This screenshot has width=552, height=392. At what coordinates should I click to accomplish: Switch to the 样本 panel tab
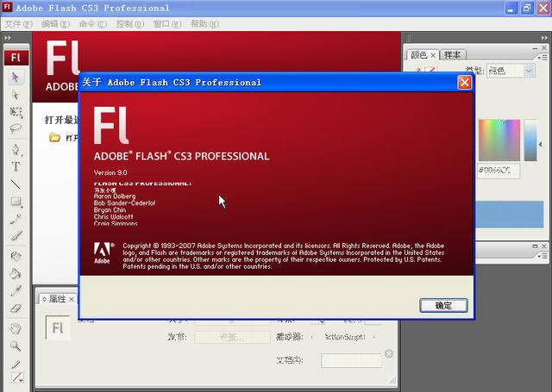pyautogui.click(x=452, y=55)
